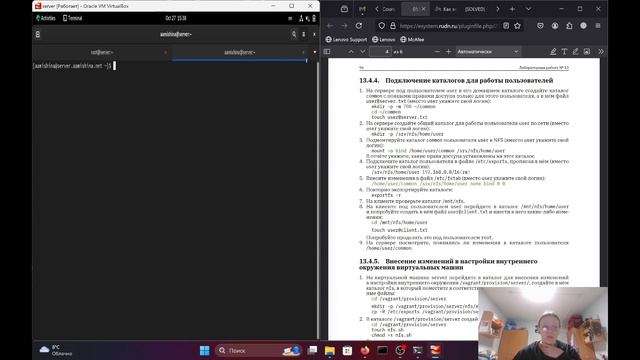Open File Explorer from the taskbar

pos(329,351)
